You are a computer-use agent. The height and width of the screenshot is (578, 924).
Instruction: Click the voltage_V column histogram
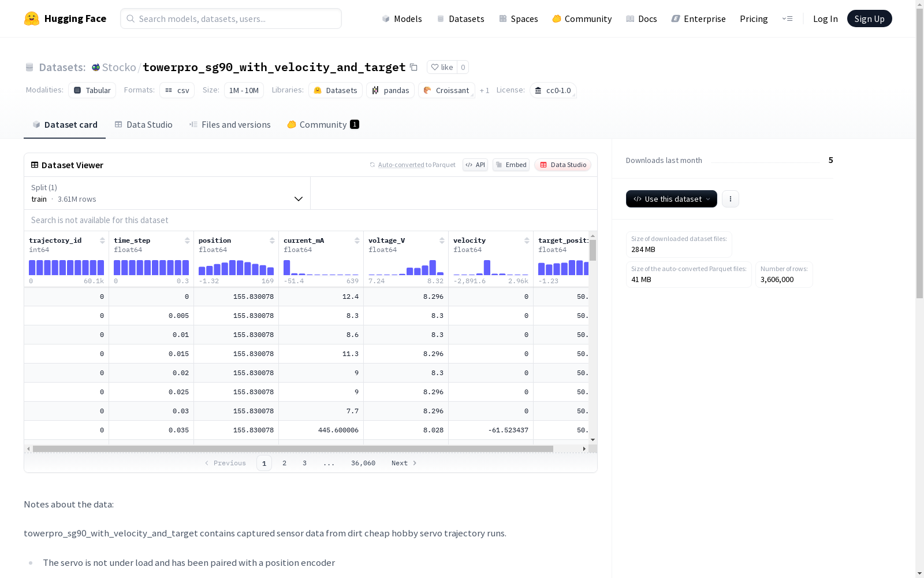tap(406, 268)
